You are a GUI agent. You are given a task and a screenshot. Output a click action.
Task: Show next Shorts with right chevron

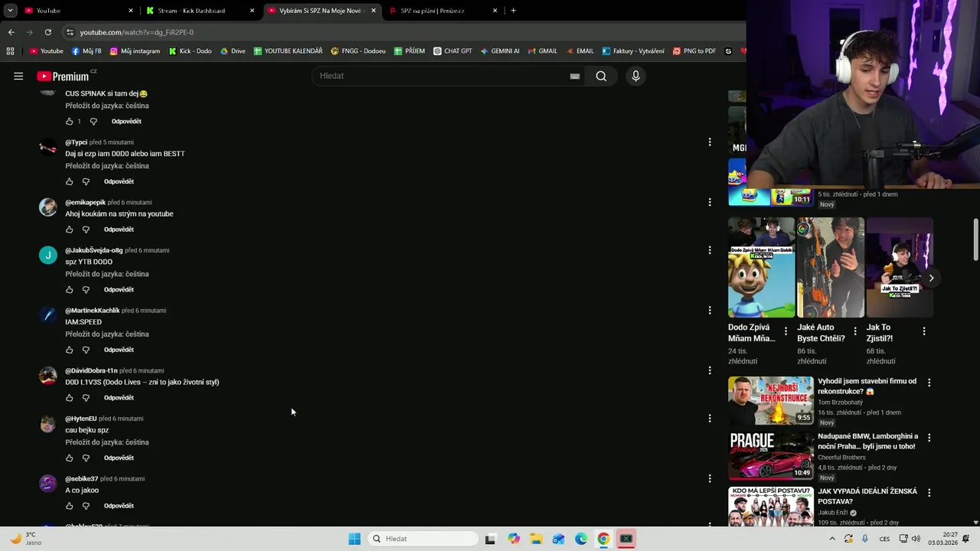tap(931, 278)
